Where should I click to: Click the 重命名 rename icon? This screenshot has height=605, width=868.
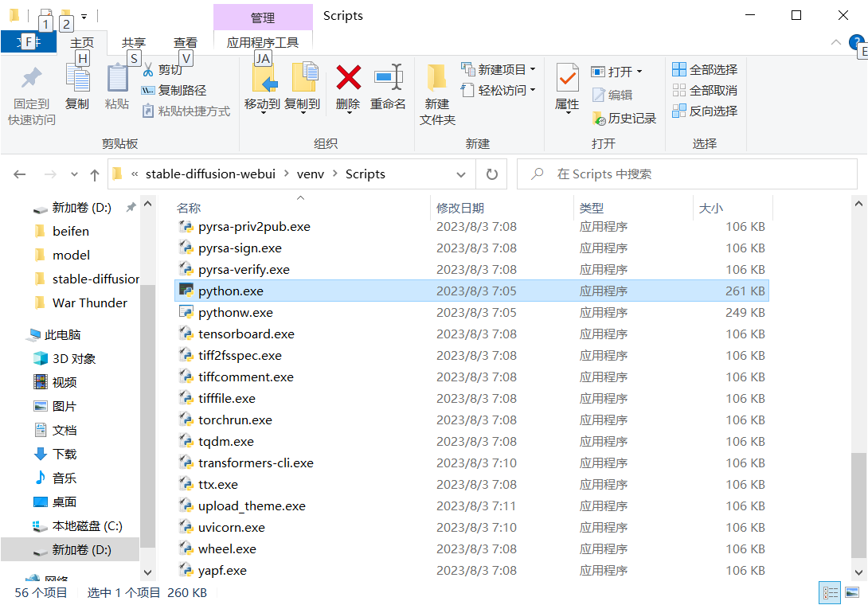pyautogui.click(x=388, y=78)
